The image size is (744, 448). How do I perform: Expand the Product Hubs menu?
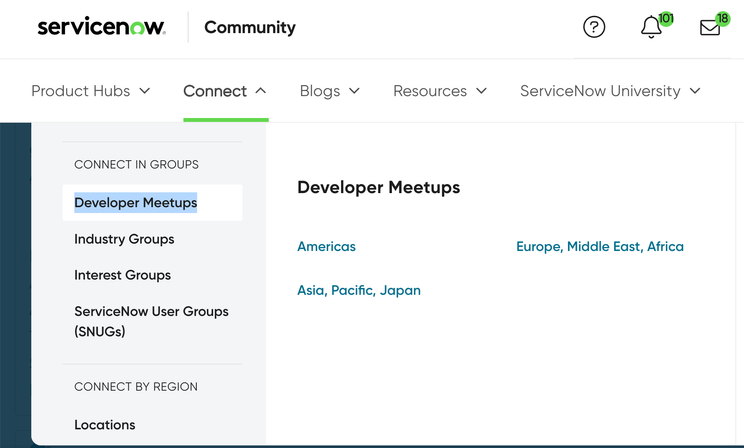[x=91, y=91]
